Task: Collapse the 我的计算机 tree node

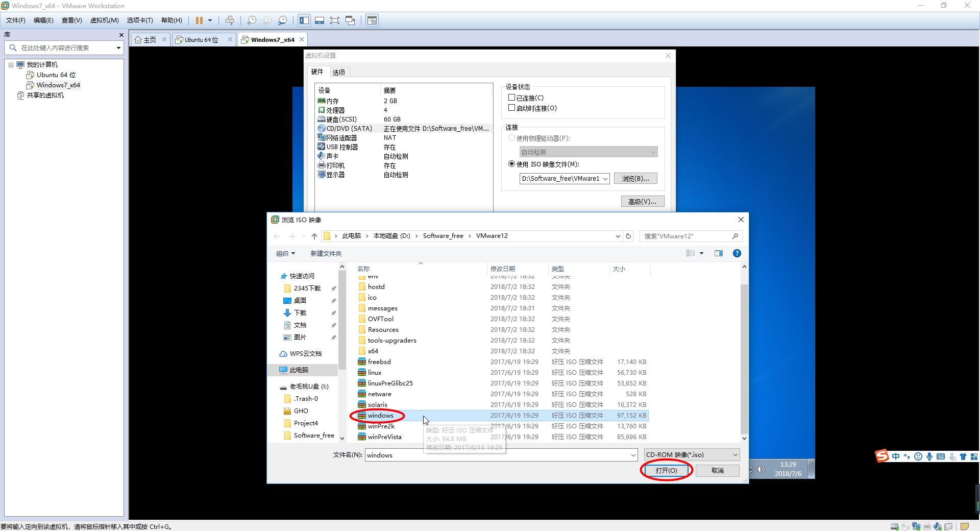Action: [11, 65]
